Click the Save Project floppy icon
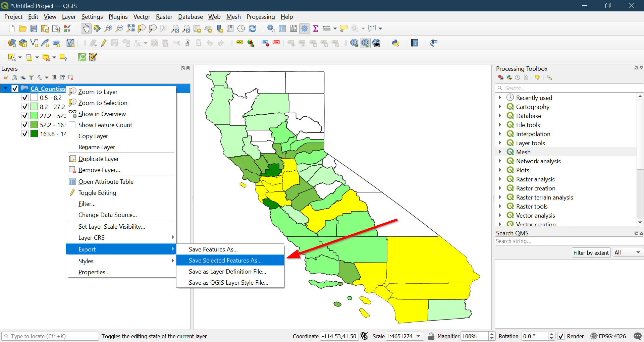 (34, 29)
